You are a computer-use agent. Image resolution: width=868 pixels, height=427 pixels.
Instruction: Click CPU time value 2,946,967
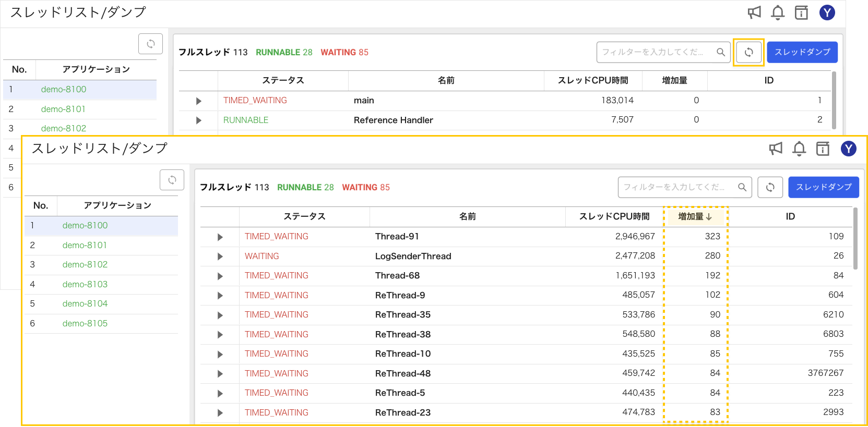[635, 236]
